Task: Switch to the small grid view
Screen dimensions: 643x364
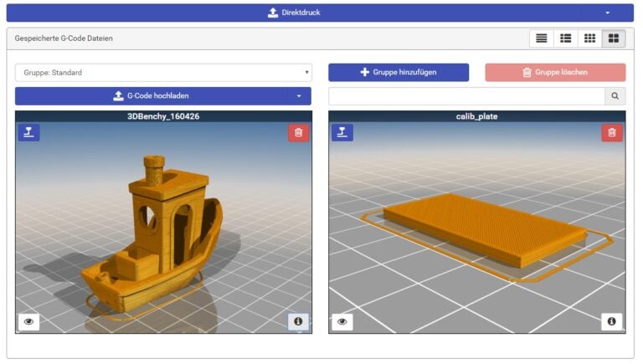Action: coord(589,38)
